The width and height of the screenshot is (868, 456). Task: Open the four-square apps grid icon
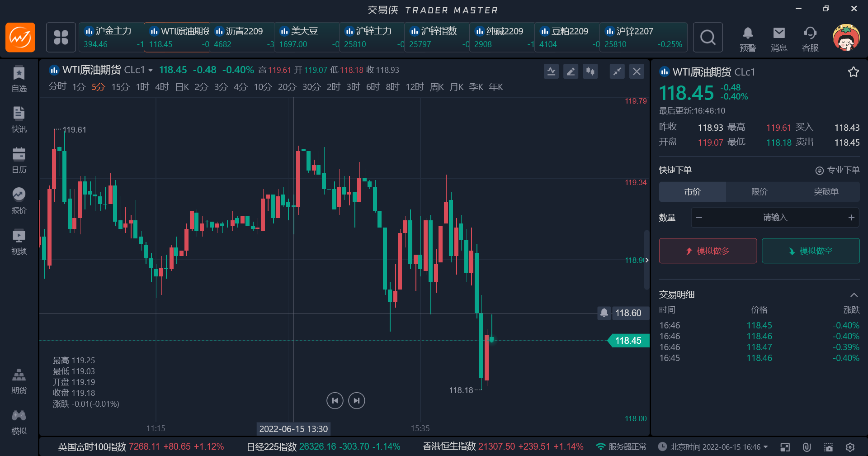point(61,38)
